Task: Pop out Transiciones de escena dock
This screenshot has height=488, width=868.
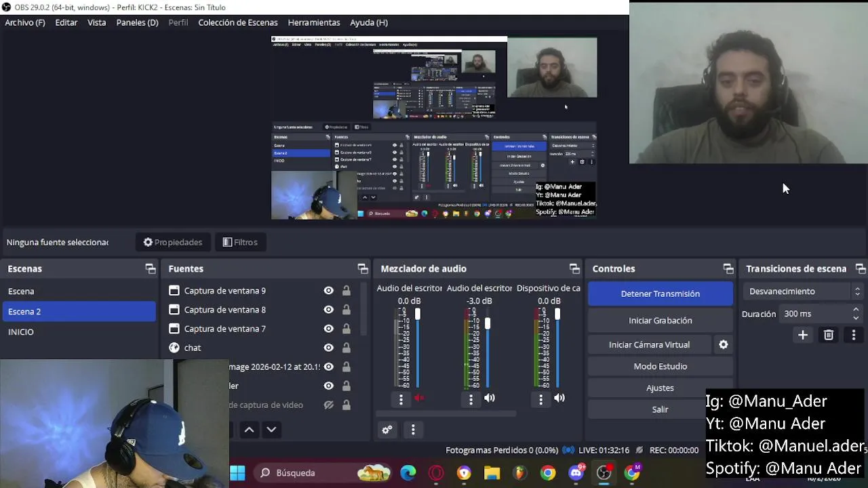Action: [861, 269]
